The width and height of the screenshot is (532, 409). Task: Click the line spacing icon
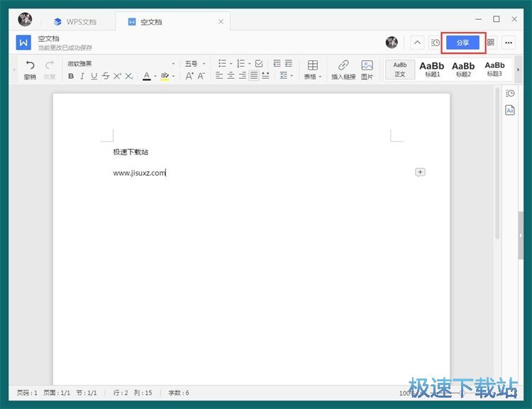[x=284, y=75]
